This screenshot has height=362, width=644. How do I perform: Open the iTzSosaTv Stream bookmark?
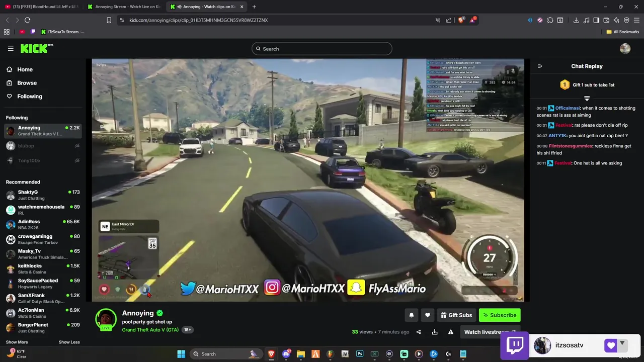tap(63, 32)
